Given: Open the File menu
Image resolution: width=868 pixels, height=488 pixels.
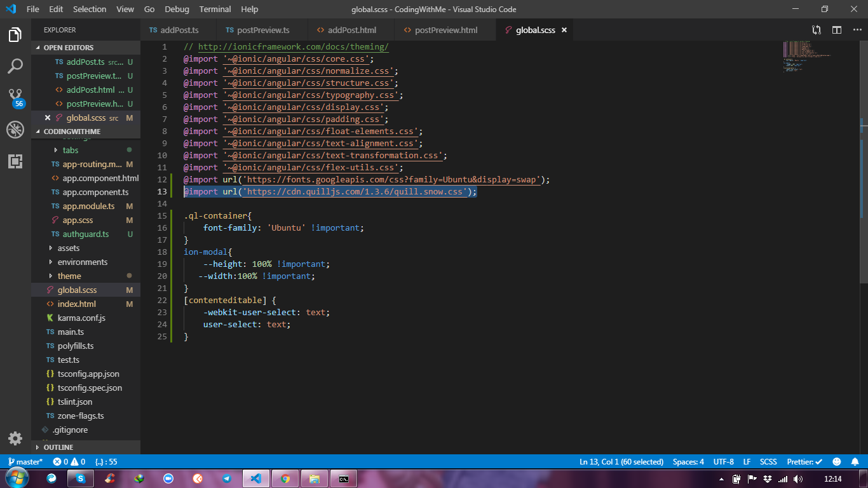Looking at the screenshot, I should click(33, 9).
